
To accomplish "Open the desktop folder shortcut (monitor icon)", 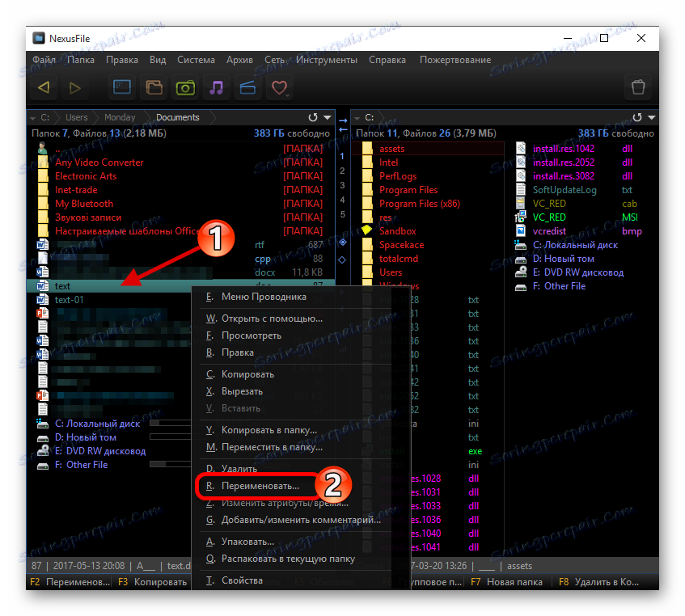I will [122, 88].
